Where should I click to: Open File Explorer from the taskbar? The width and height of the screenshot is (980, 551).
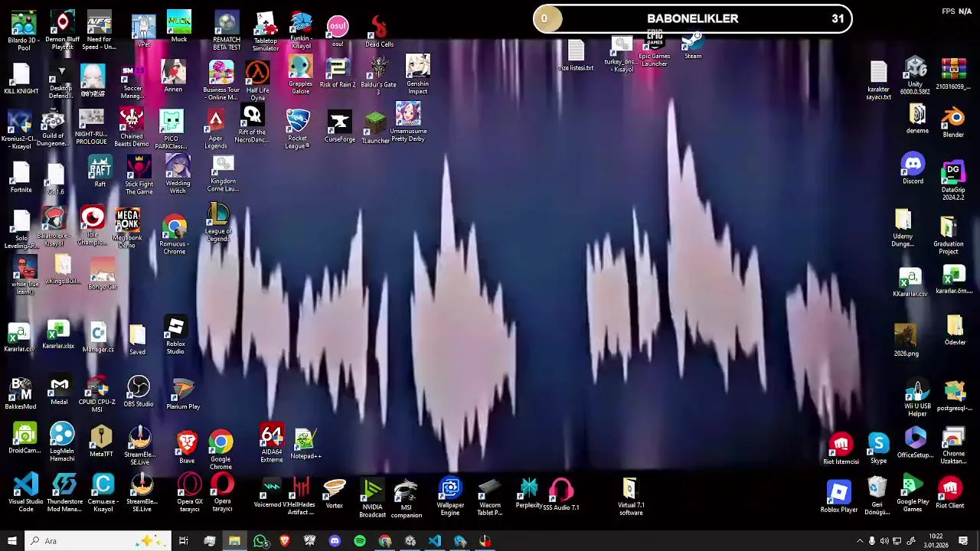point(234,541)
